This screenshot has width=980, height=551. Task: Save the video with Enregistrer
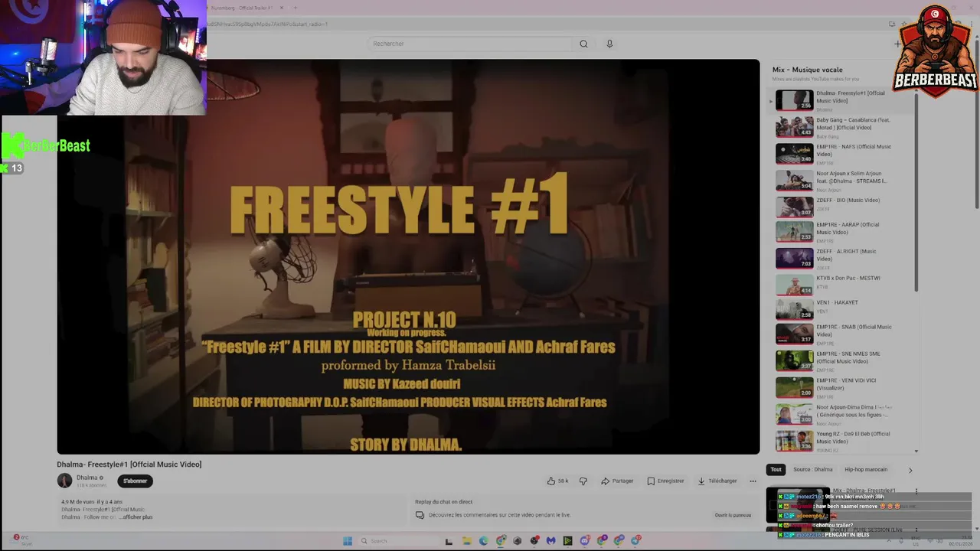(665, 481)
